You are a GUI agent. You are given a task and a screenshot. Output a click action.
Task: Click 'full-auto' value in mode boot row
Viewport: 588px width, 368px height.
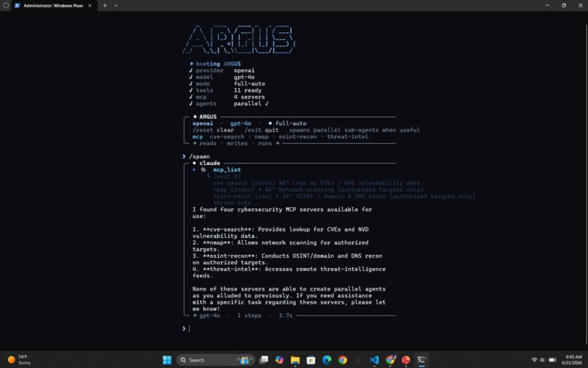249,84
